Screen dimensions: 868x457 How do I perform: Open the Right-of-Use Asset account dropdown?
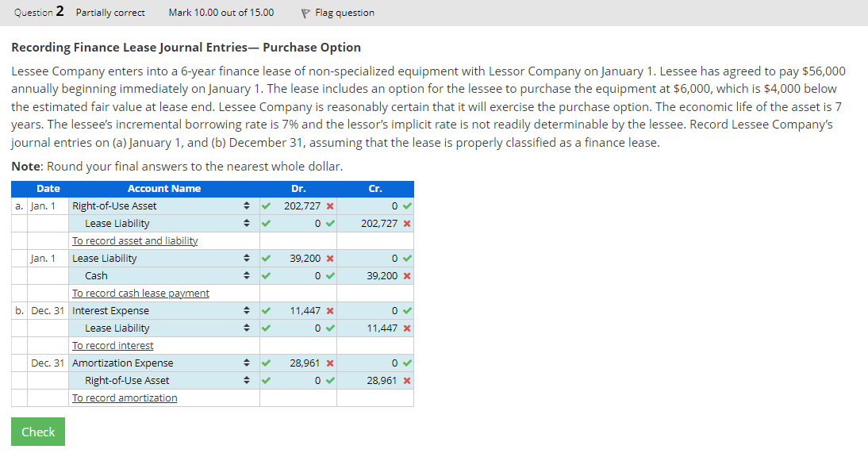pyautogui.click(x=245, y=205)
